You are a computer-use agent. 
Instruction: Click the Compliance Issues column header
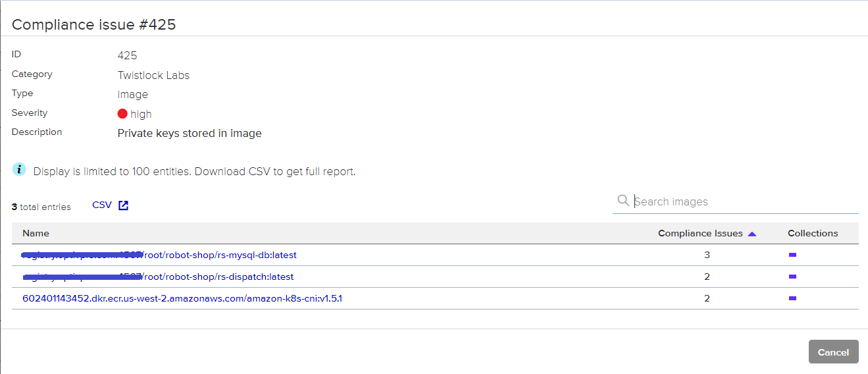coord(700,233)
